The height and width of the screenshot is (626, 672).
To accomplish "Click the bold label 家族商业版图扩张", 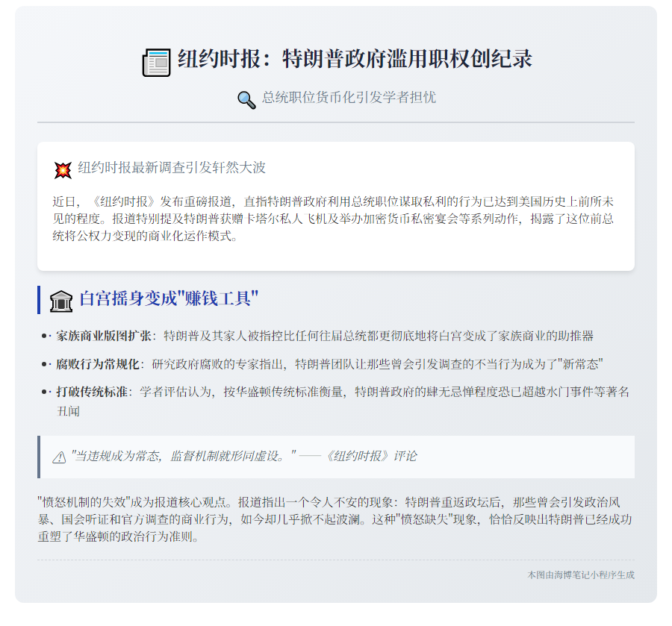I will 103,336.
